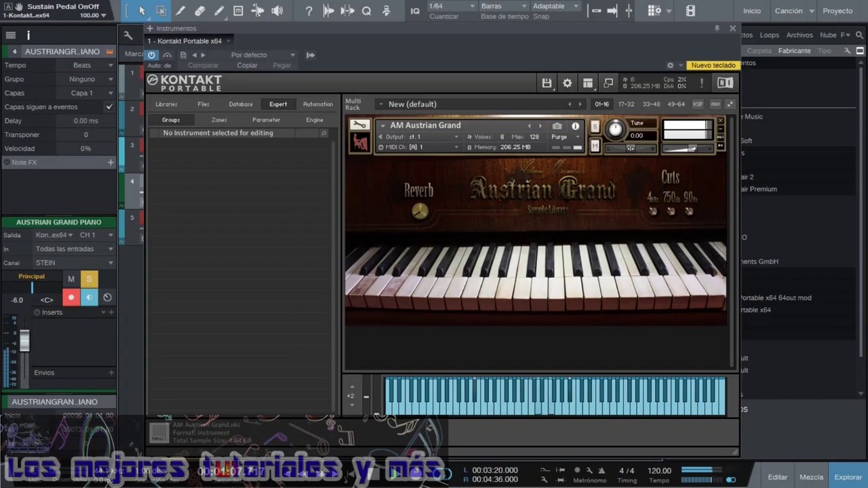Viewport: 868px width, 488px height.
Task: Toggle Capas siguen a eventos checkbox
Action: click(x=109, y=107)
